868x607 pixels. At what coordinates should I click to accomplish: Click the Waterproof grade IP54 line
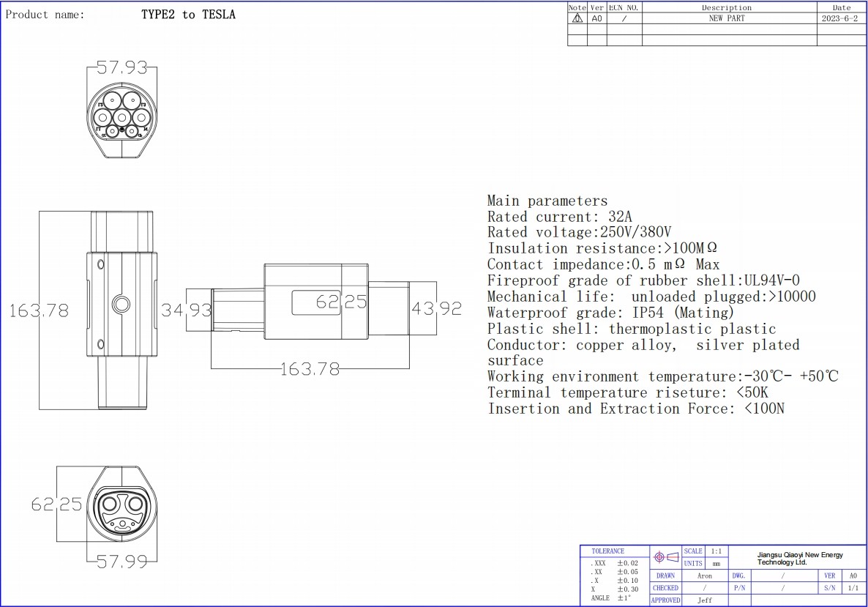(610, 313)
